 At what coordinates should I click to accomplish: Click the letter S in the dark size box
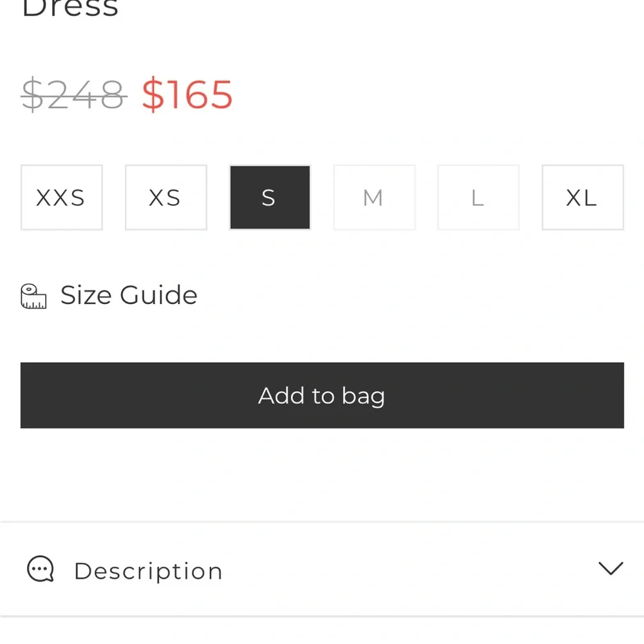pos(269,198)
